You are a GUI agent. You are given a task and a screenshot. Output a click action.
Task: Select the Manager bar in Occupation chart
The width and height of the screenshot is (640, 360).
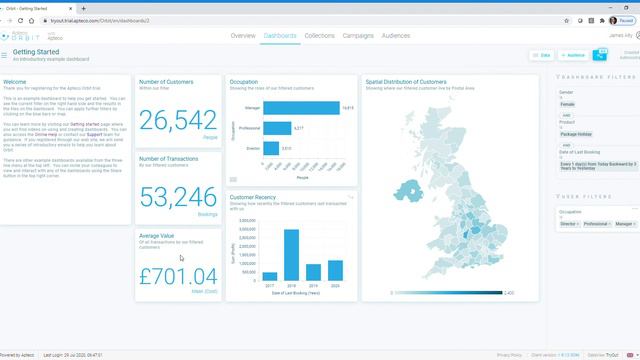coord(301,108)
